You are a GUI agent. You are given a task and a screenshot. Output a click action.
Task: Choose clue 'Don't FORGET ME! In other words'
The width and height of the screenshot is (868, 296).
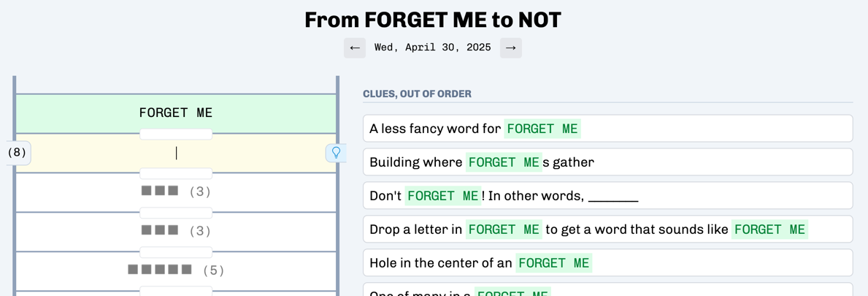point(608,196)
